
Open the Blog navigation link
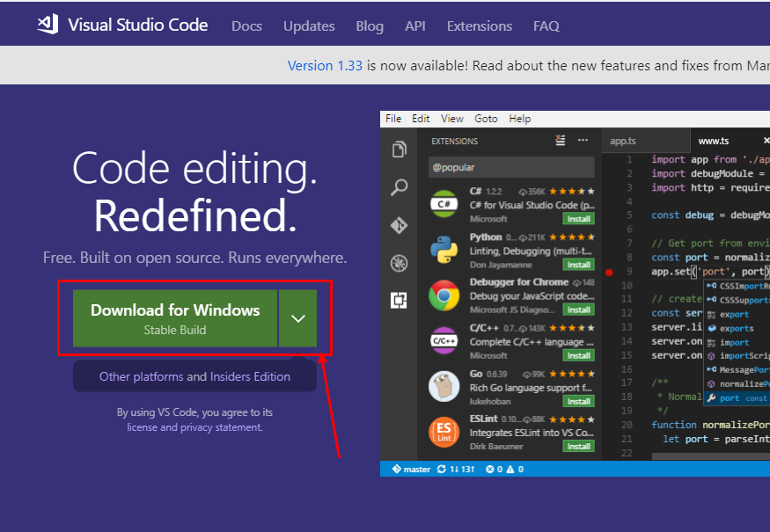[370, 26]
